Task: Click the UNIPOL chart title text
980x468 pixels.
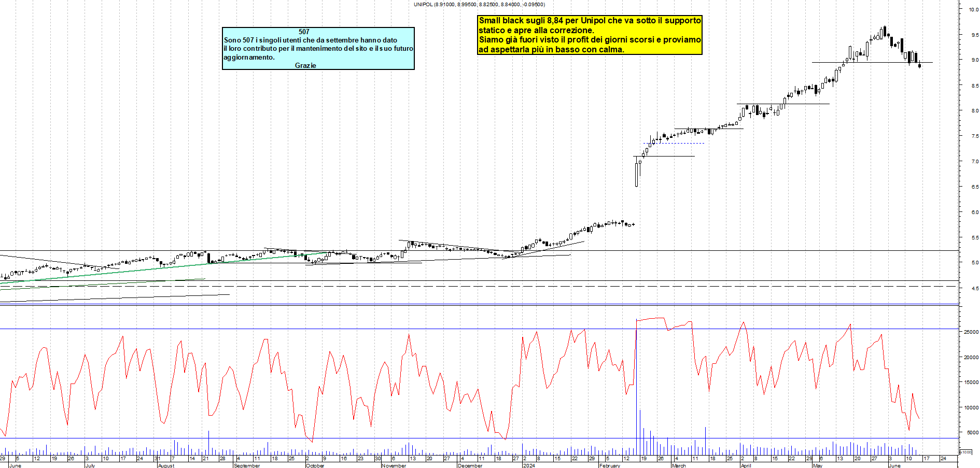Action: point(479,4)
